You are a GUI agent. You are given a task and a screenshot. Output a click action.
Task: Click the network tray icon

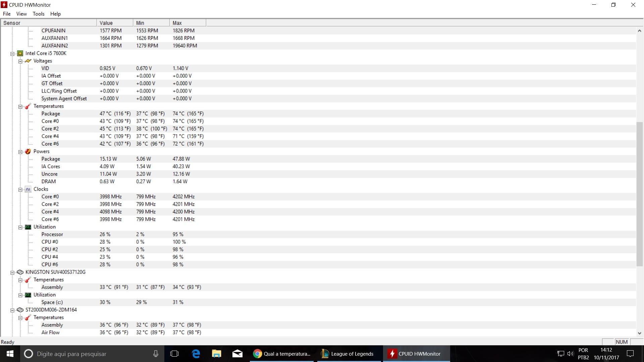(x=560, y=354)
